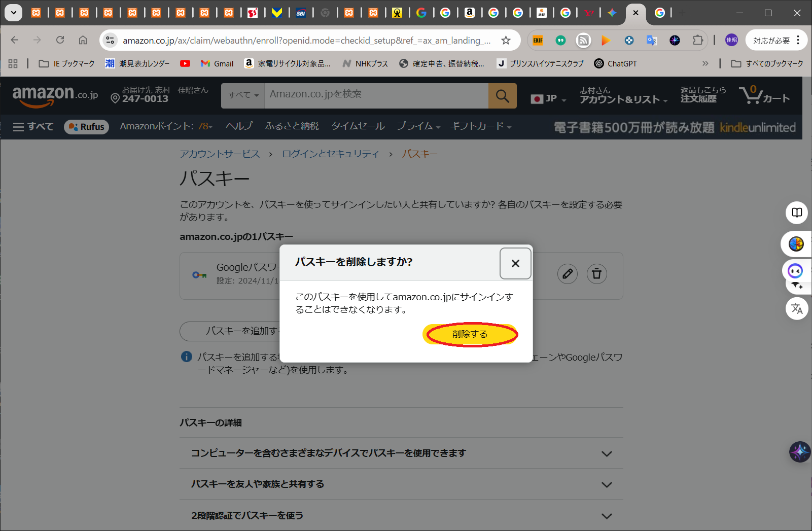Open the アカウント&リスト dropdown menu
Viewport: 812px width, 531px height.
(623, 95)
